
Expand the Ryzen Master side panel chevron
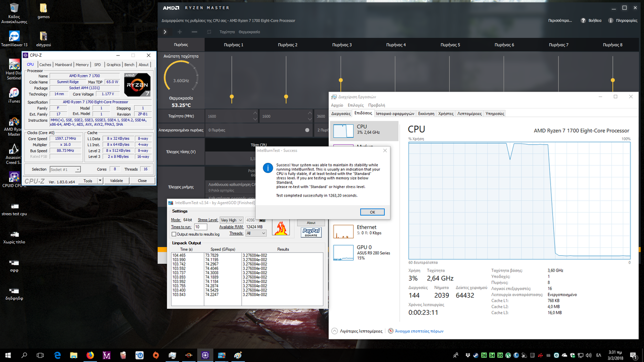165,32
